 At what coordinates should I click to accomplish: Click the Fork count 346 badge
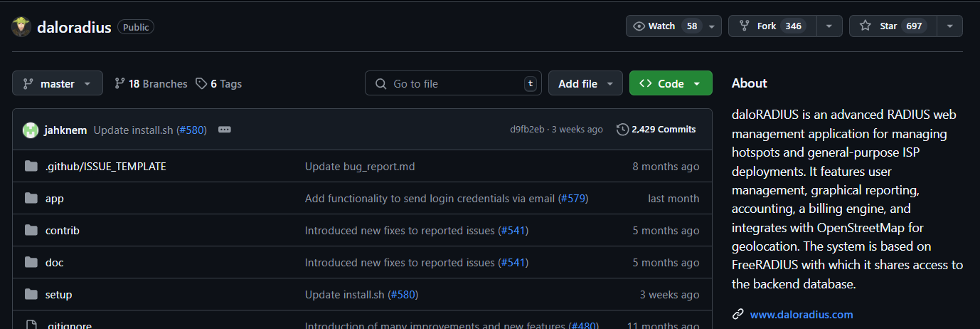793,26
